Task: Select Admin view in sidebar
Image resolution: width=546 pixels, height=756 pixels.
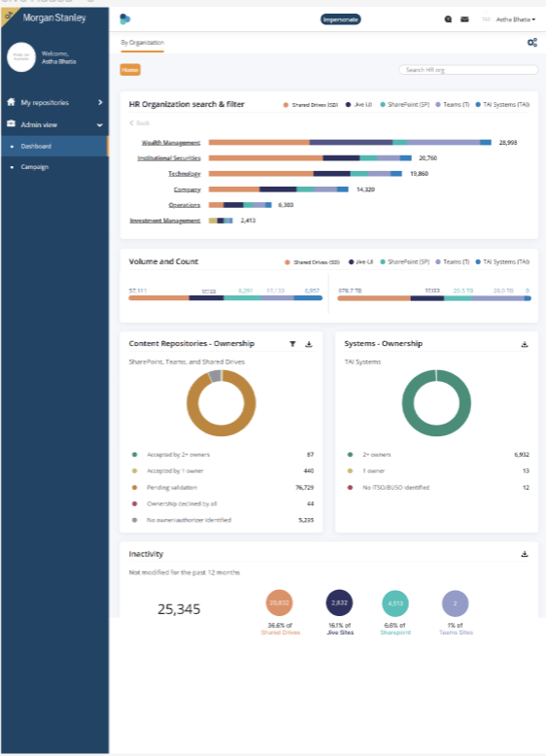Action: [39, 124]
